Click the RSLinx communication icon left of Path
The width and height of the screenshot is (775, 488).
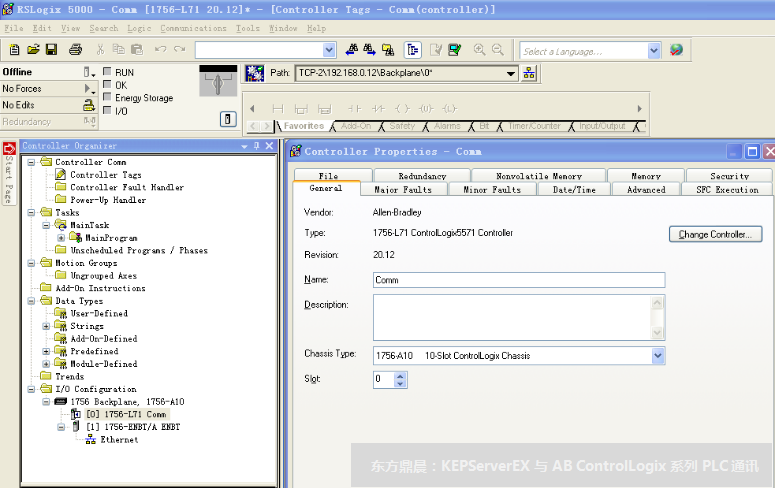click(x=255, y=74)
